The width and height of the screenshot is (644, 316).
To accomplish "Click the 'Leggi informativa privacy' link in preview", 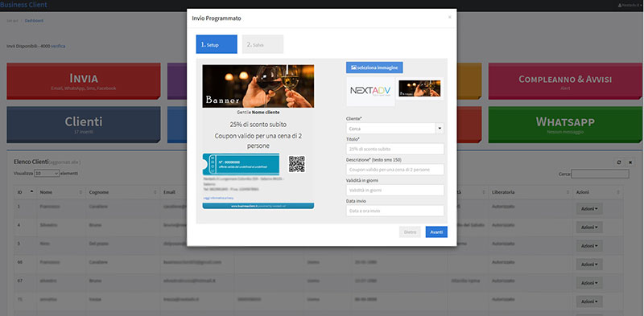I will (x=217, y=199).
